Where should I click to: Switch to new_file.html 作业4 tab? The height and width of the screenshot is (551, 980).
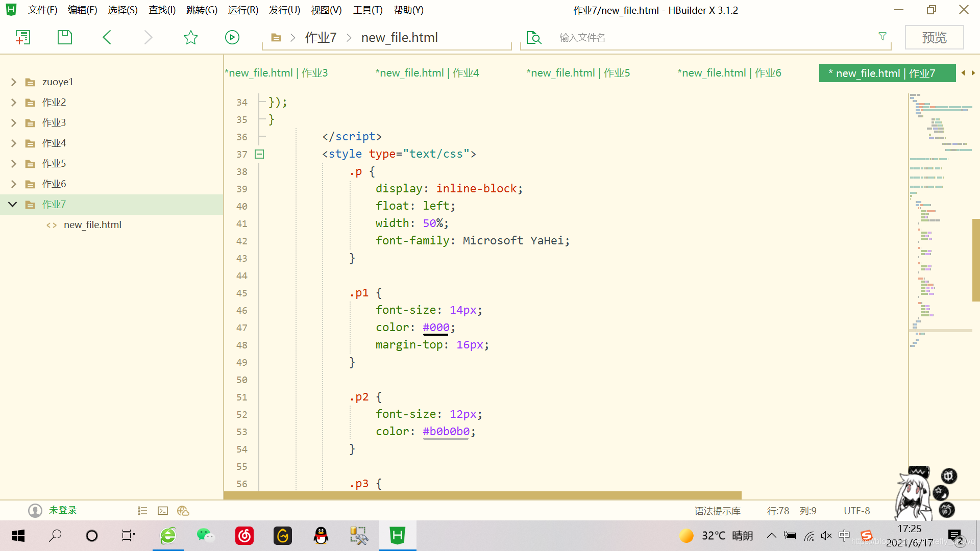(x=427, y=73)
